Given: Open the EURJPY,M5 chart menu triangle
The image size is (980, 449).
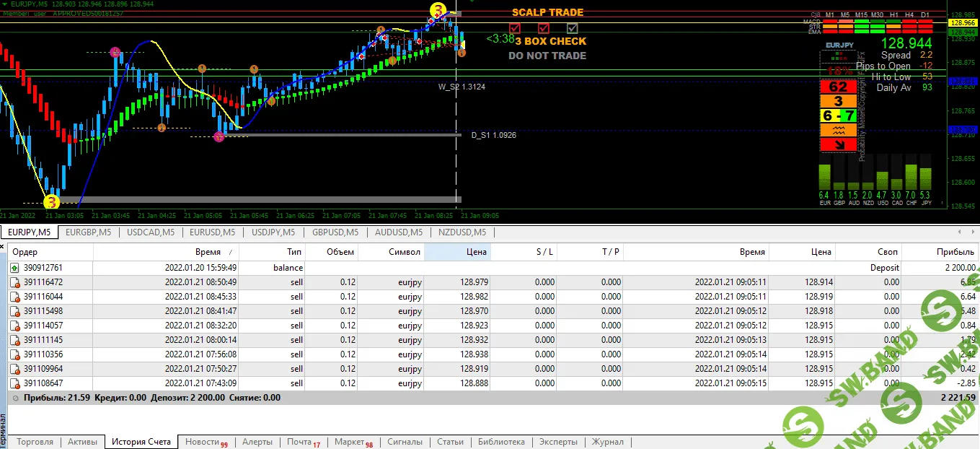Looking at the screenshot, I should pos(6,4).
